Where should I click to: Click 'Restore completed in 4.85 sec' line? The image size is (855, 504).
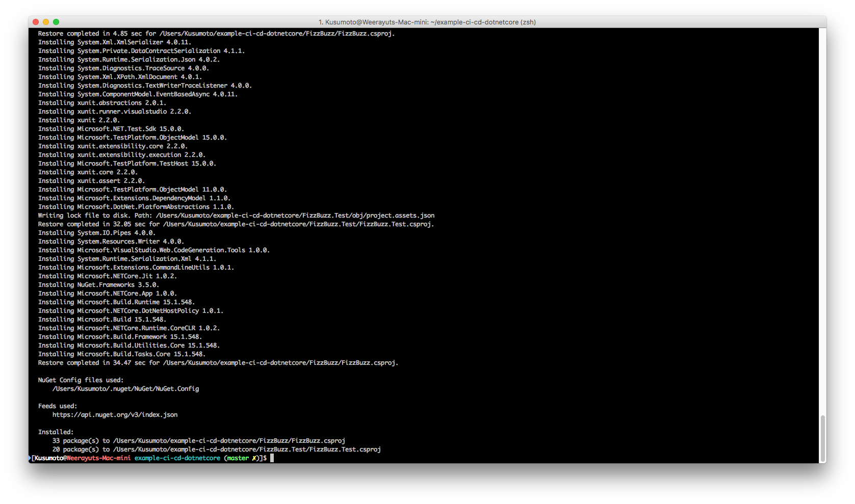[217, 34]
